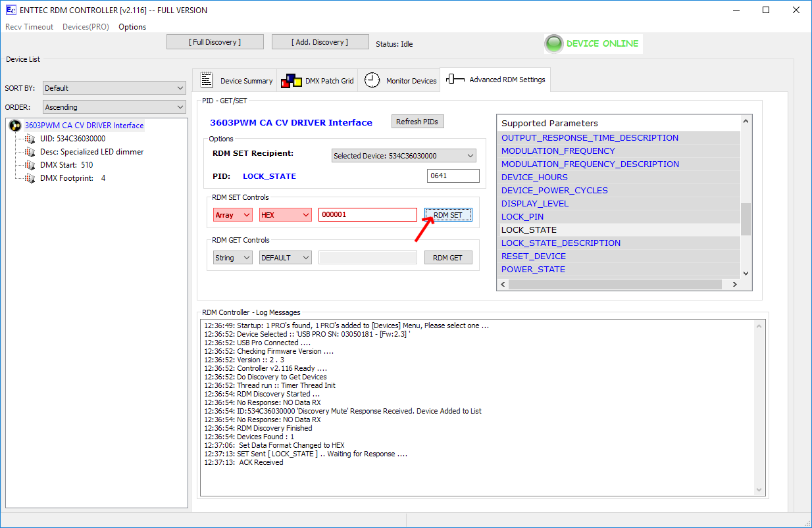Click the Refresh PIDs button

418,122
